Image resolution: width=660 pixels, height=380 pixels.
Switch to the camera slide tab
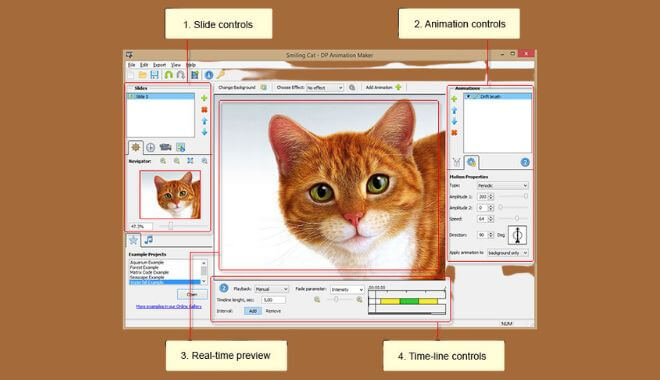point(165,147)
